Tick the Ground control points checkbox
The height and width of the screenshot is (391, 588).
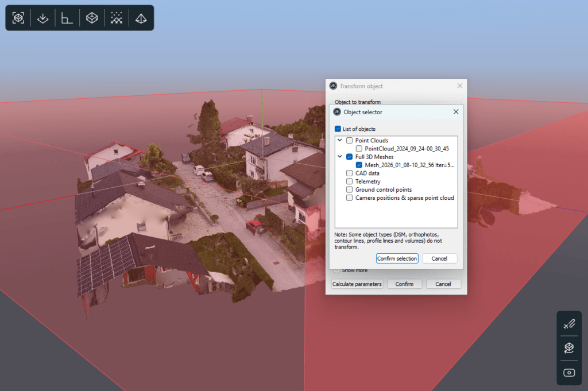point(349,189)
